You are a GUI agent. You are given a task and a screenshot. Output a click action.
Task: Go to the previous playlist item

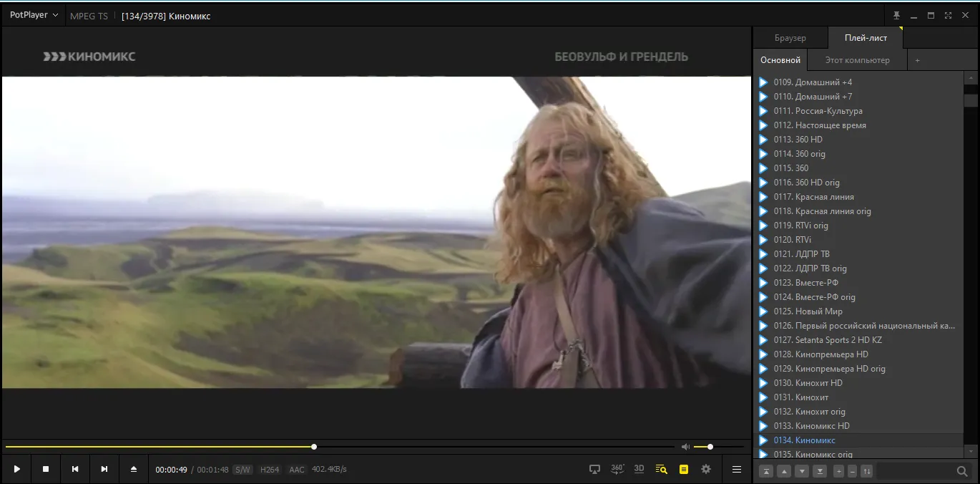(x=75, y=469)
